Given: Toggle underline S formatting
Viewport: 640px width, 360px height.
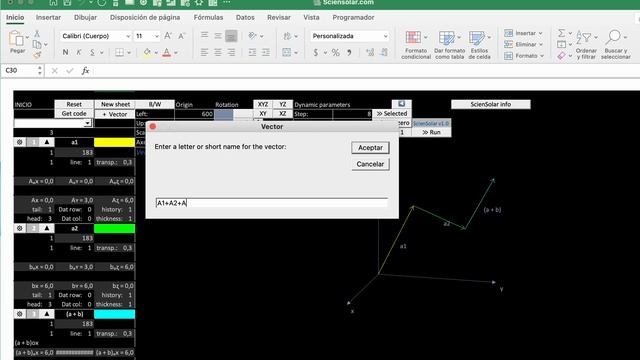Looking at the screenshot, I should 93,52.
